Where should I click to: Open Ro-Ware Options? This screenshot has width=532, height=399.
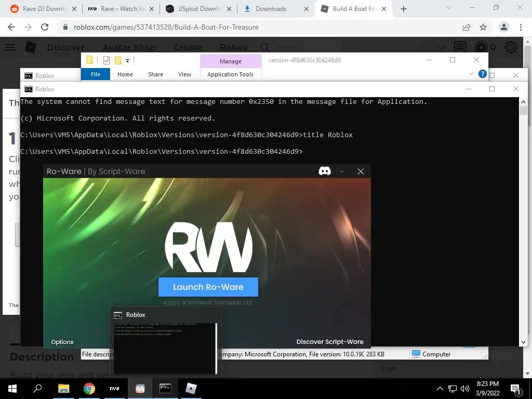point(62,342)
